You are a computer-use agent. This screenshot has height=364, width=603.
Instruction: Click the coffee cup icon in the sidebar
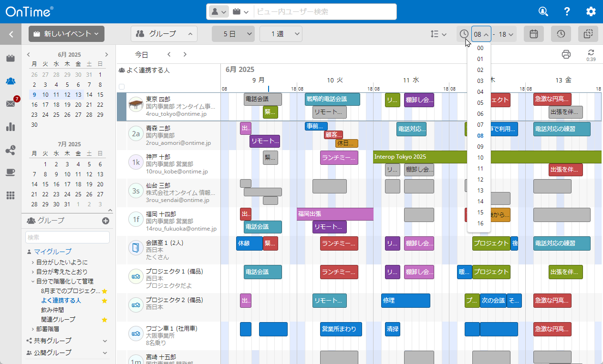tap(10, 172)
